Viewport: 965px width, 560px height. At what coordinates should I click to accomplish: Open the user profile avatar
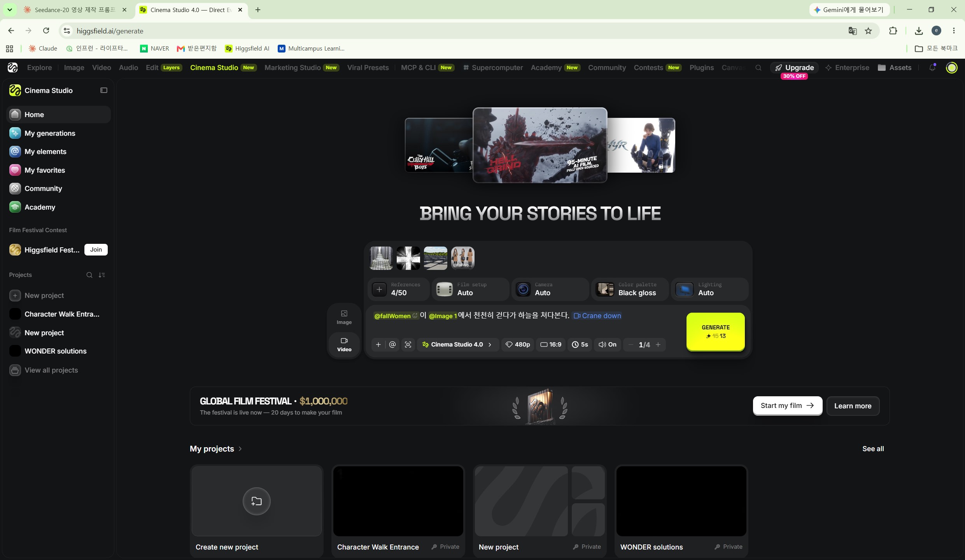[951, 68]
